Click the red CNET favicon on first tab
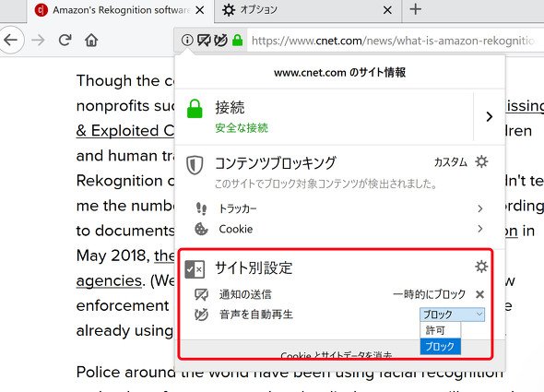 pos(41,10)
